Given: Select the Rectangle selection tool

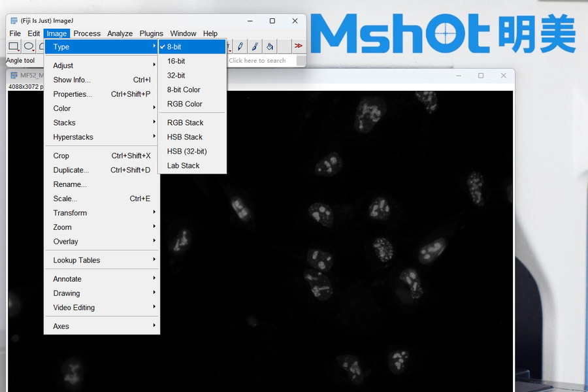Looking at the screenshot, I should click(x=14, y=46).
